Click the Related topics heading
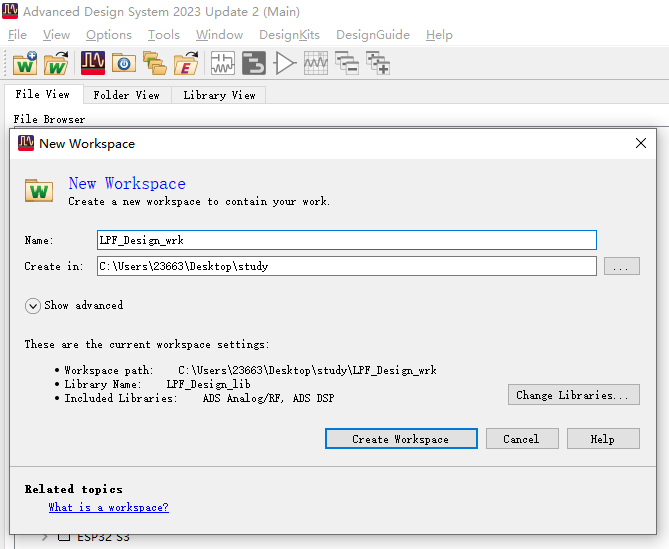669x549 pixels. [73, 489]
